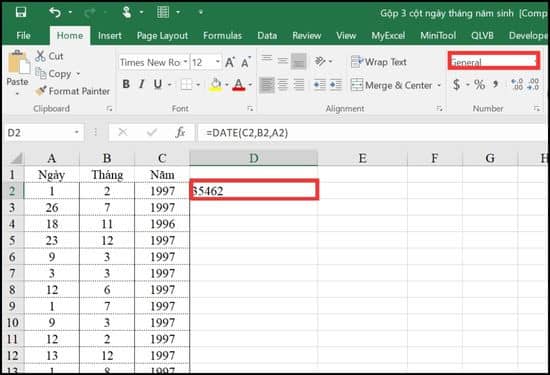Click the Increase Indent icon
Screen dimensions: 550x375
336,85
